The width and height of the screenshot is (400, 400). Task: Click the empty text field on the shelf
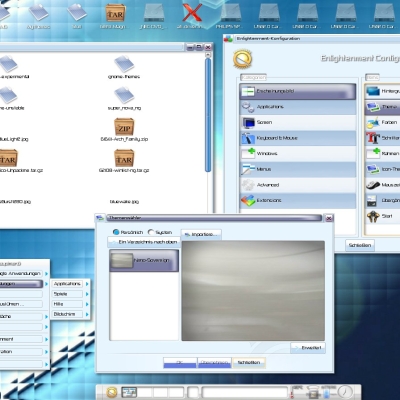[x=245, y=392]
